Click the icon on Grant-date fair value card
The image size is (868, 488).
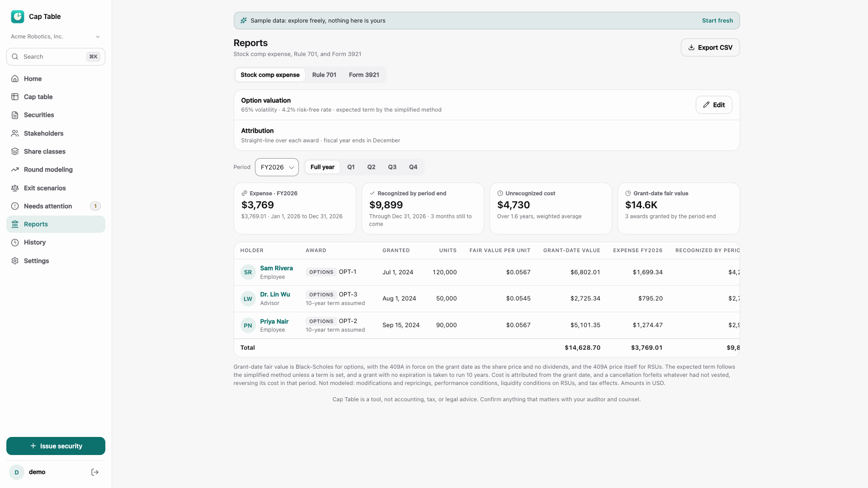click(628, 193)
